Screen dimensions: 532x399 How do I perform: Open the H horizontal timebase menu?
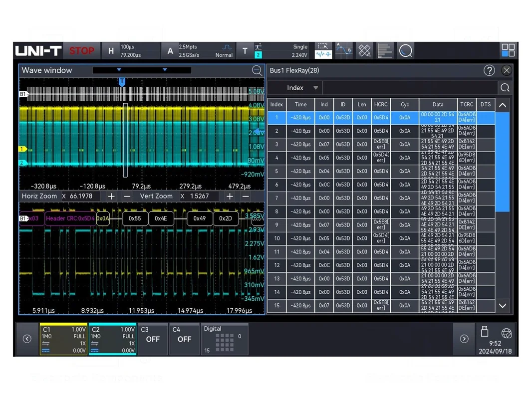111,50
